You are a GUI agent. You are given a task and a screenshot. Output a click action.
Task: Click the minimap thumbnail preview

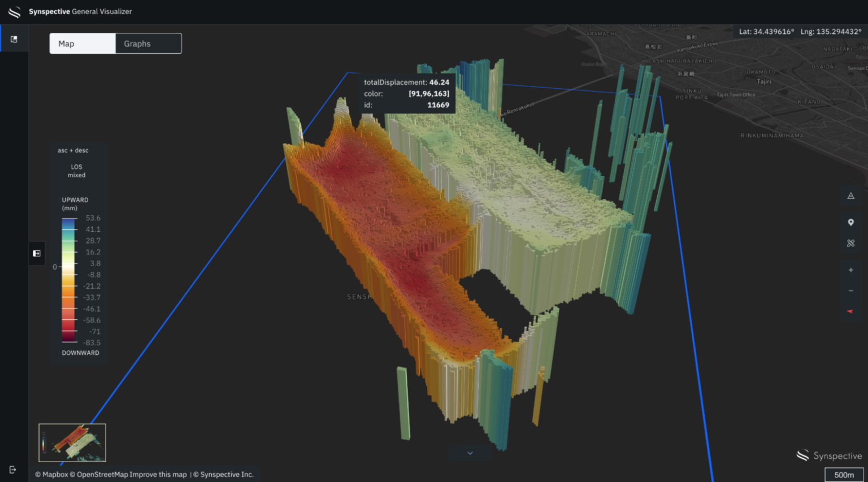(72, 442)
